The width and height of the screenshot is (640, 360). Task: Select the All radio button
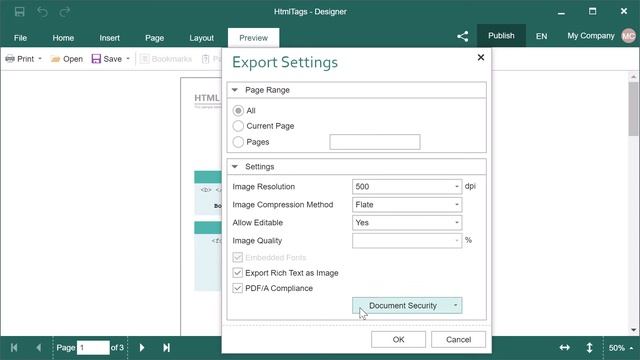click(238, 111)
